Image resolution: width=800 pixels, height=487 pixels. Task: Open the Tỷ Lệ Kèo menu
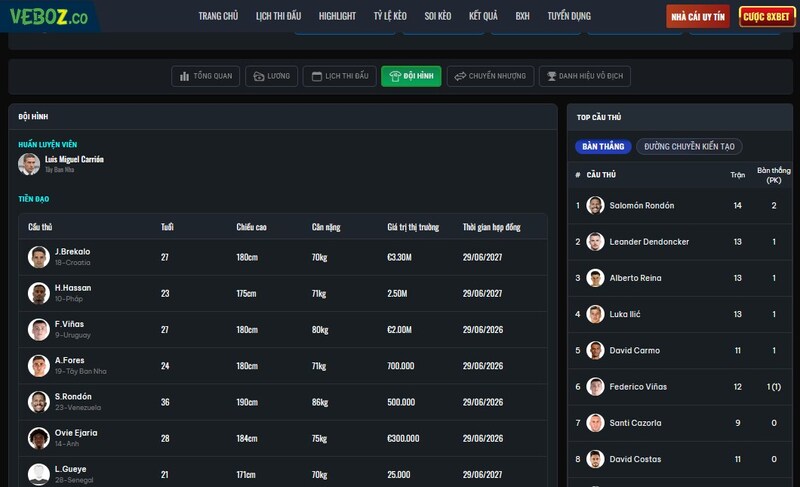[390, 16]
